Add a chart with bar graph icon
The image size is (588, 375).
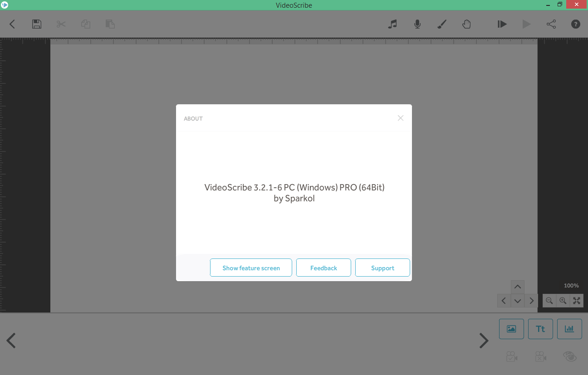point(569,329)
